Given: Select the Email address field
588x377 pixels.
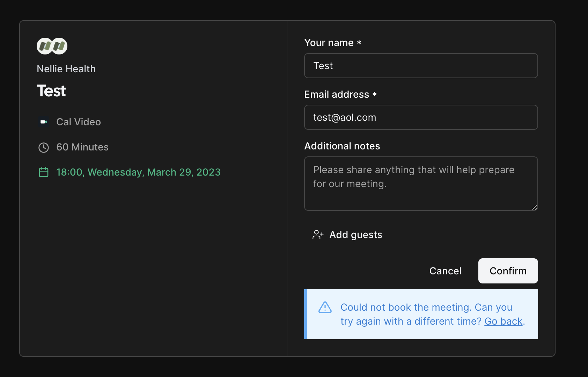Looking at the screenshot, I should point(420,117).
